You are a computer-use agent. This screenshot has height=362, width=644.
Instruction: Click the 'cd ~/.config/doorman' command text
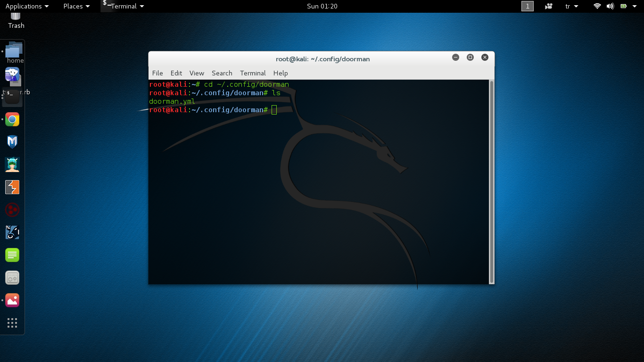[x=246, y=84]
